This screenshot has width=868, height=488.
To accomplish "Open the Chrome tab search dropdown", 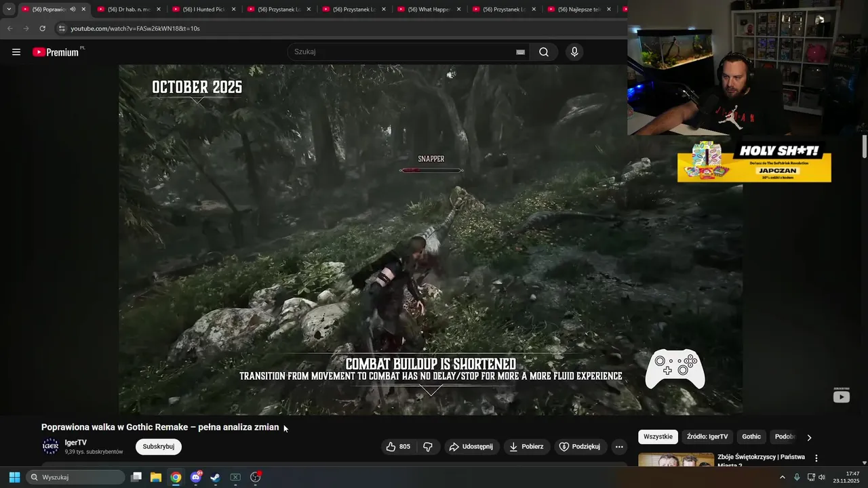I will [x=9, y=9].
